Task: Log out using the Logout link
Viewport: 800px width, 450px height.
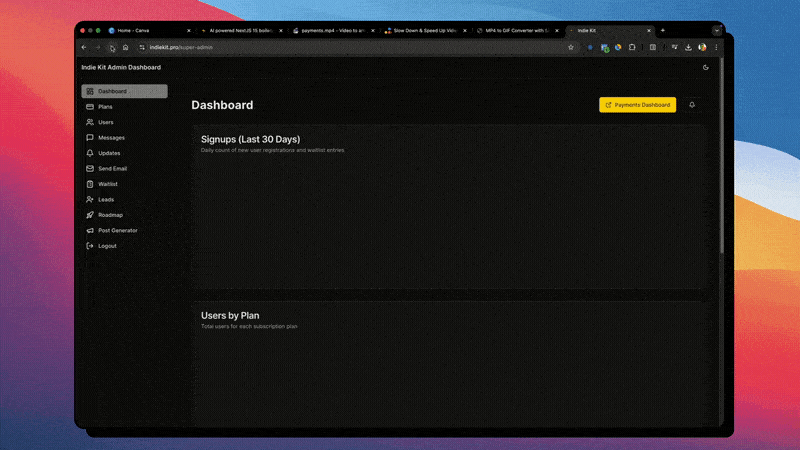Action: tap(106, 246)
